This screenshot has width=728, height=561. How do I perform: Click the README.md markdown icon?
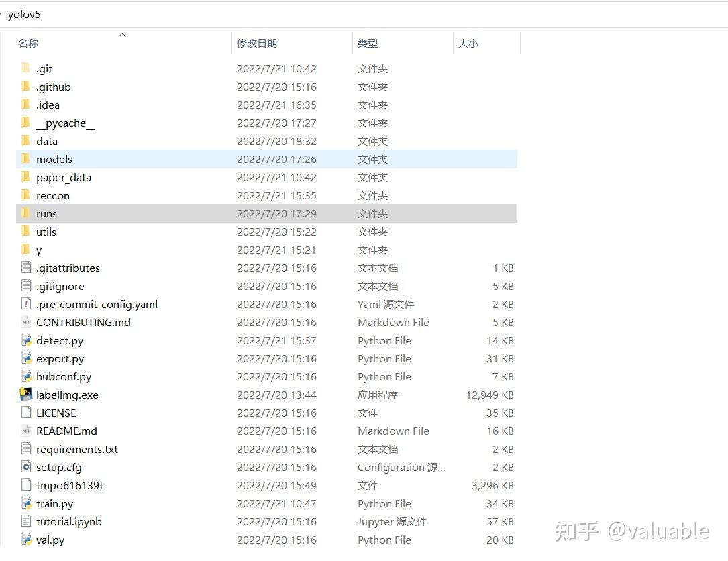click(26, 431)
